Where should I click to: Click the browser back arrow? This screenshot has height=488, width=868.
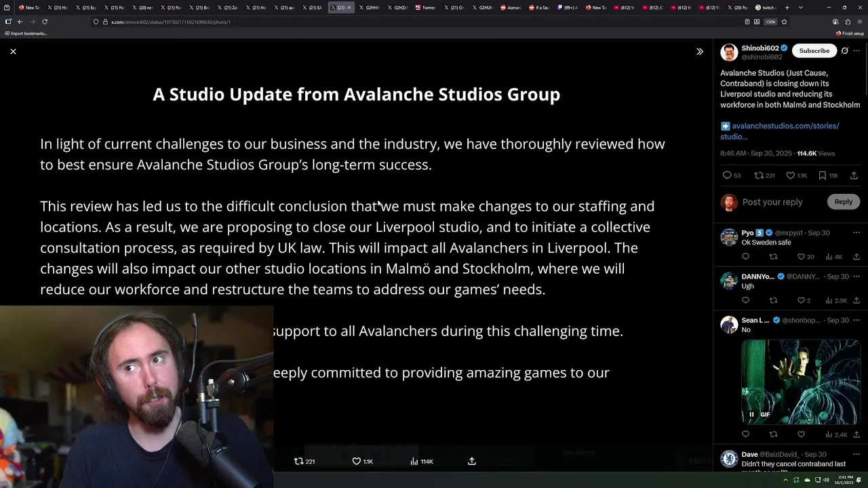pos(20,22)
